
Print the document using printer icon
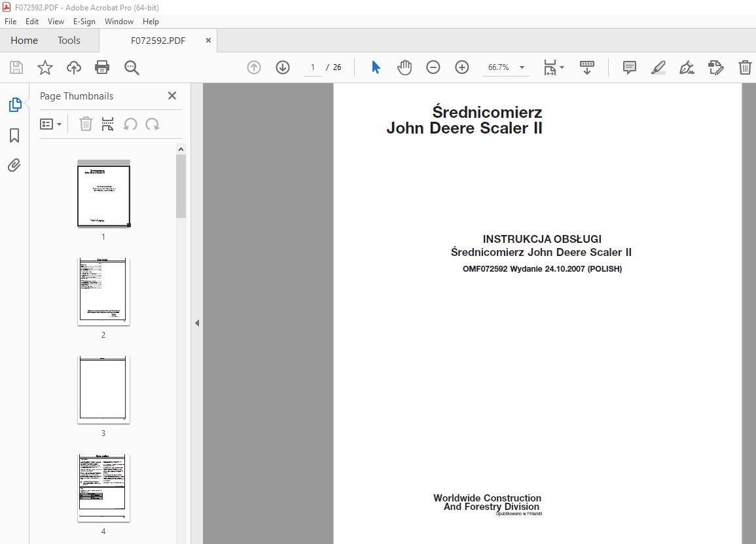click(x=102, y=67)
